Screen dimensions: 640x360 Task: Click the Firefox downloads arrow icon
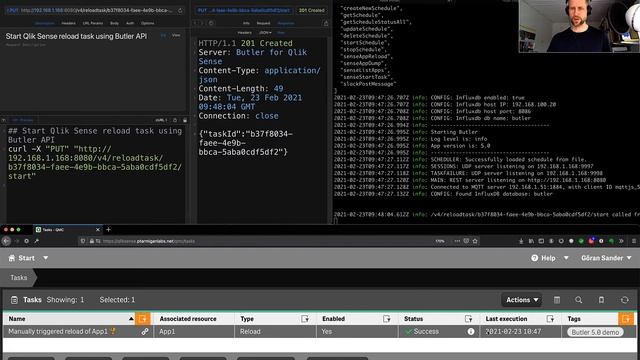521,241
